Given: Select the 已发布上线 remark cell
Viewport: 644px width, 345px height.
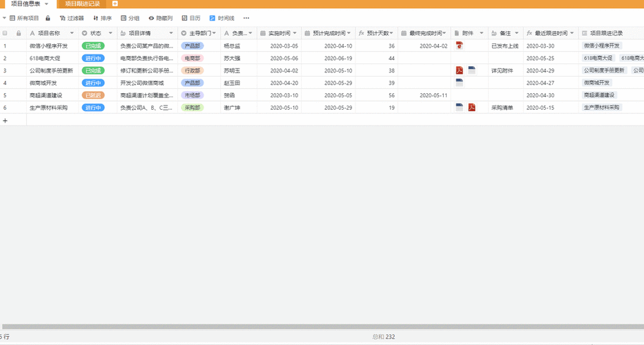Looking at the screenshot, I should coord(505,46).
